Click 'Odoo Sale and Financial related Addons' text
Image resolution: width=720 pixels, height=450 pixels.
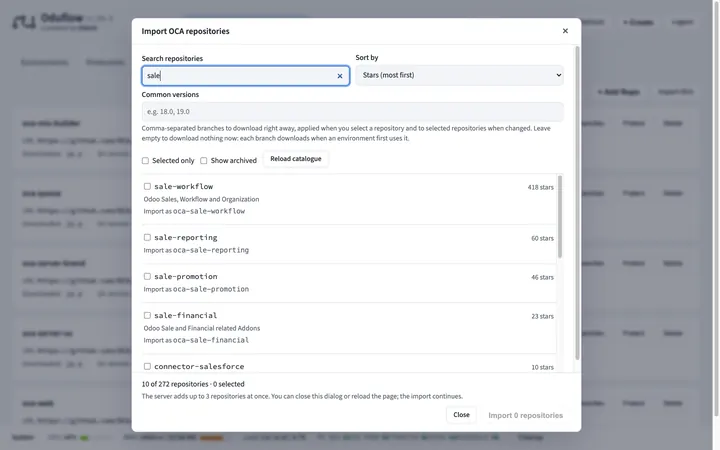[202, 328]
